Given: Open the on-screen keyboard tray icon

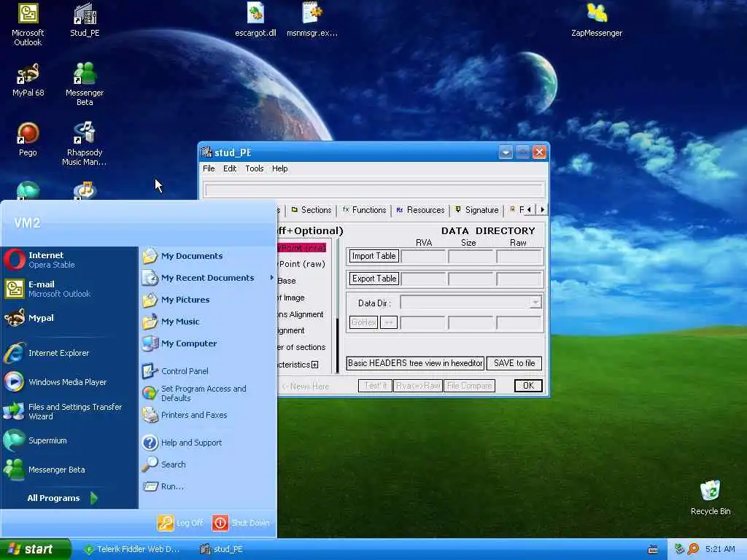Looking at the screenshot, I should tap(653, 550).
